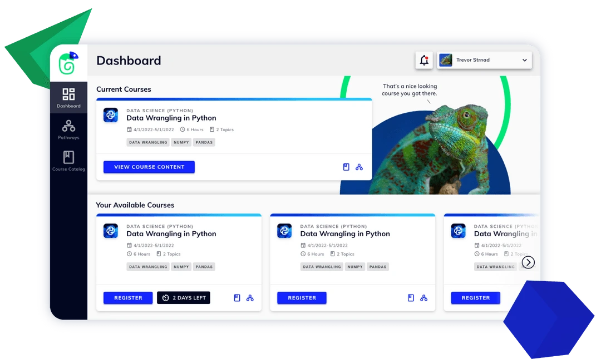
Task: Open the Pathways sidebar item
Action: 68,129
